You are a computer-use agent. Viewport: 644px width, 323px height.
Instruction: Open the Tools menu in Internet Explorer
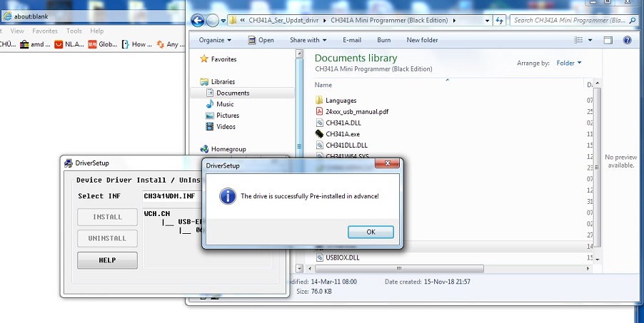[x=74, y=31]
